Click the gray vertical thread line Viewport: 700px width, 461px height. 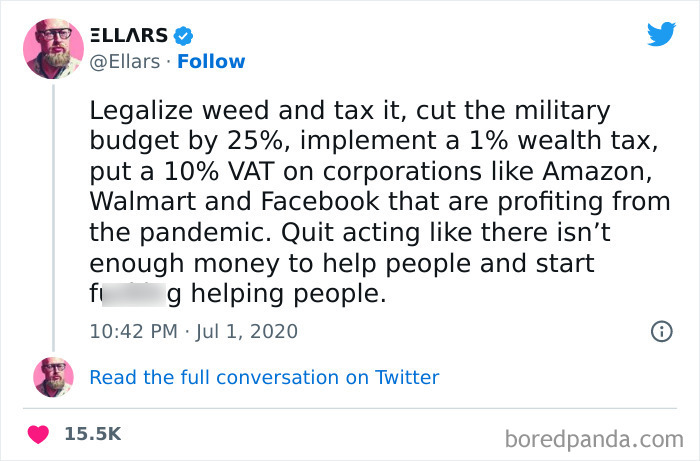(54, 218)
